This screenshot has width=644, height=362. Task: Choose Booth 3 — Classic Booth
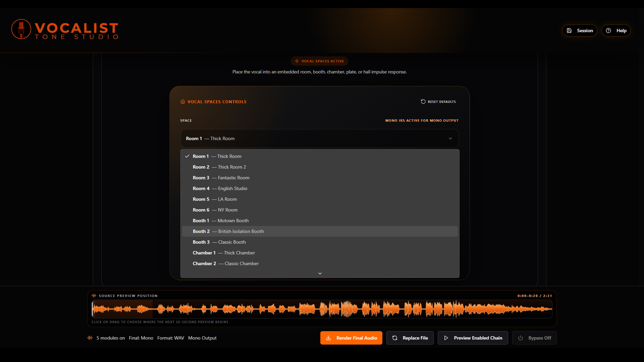[x=320, y=242]
